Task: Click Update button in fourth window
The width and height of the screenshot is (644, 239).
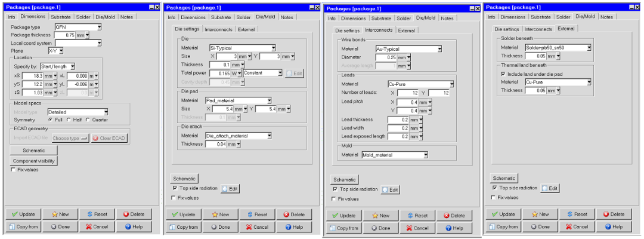Action: 503,215
